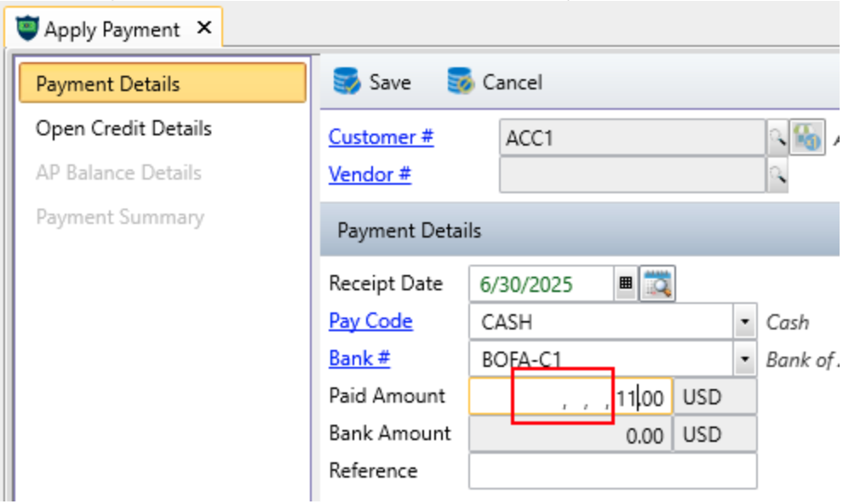Click magnifier icon beside Vendor # field
The height and width of the screenshot is (504, 843).
click(777, 175)
